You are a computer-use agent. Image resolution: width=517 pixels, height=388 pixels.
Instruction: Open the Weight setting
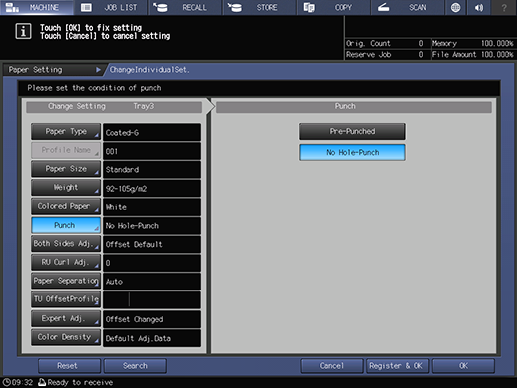pos(66,188)
